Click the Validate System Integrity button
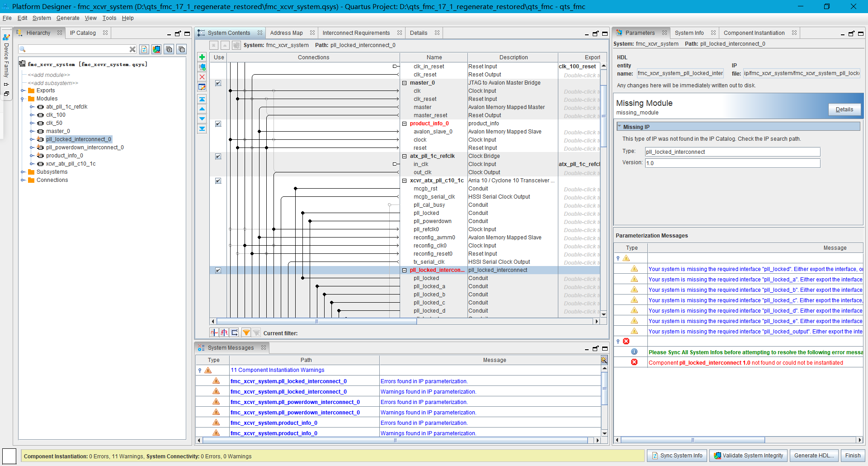The height and width of the screenshot is (466, 868). 748,456
